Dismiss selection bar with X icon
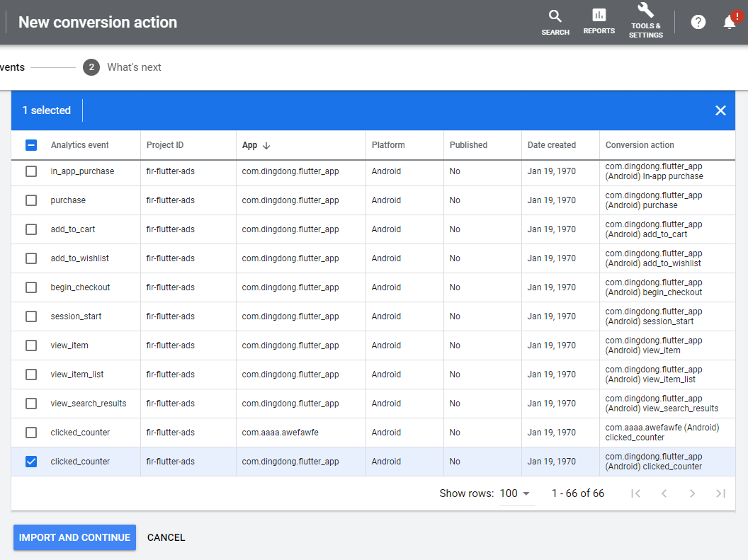Image resolution: width=748 pixels, height=560 pixels. 720,110
